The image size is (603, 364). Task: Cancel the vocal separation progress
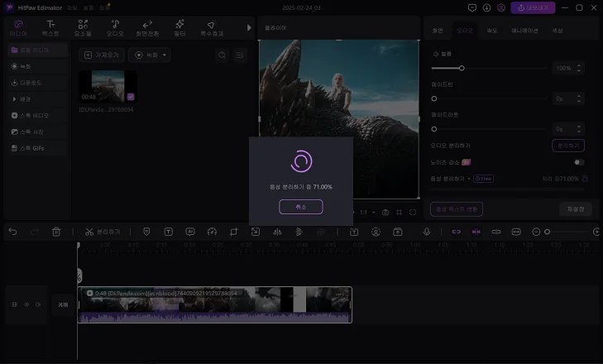(300, 207)
